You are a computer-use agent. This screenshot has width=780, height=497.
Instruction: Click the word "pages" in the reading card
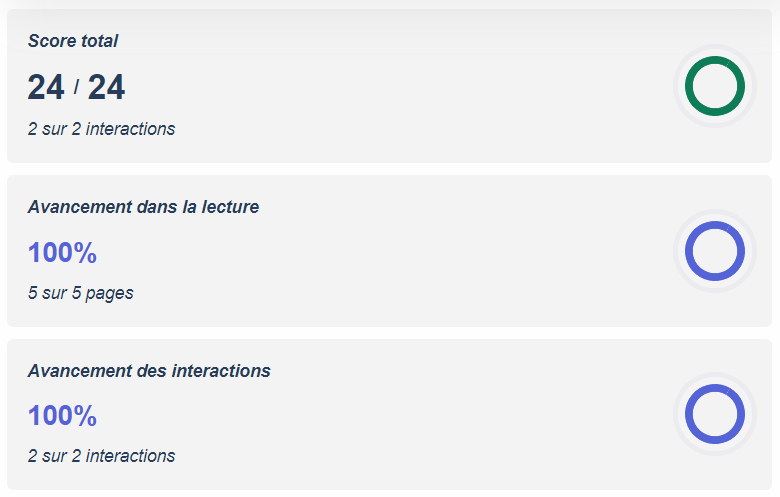tap(110, 293)
